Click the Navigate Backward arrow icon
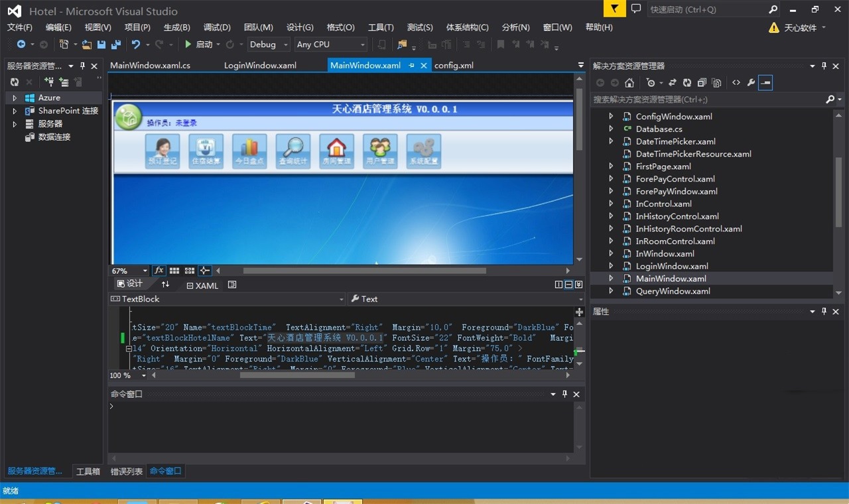 (21, 44)
